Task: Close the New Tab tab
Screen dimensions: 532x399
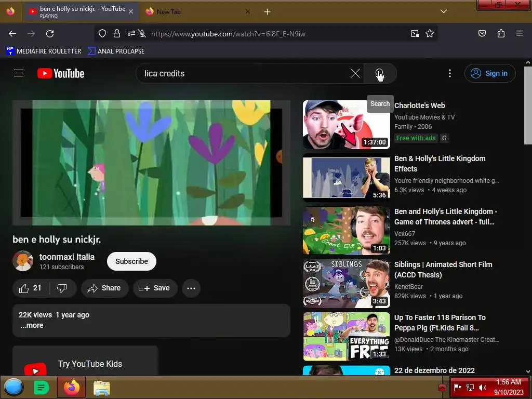Action: point(248,11)
